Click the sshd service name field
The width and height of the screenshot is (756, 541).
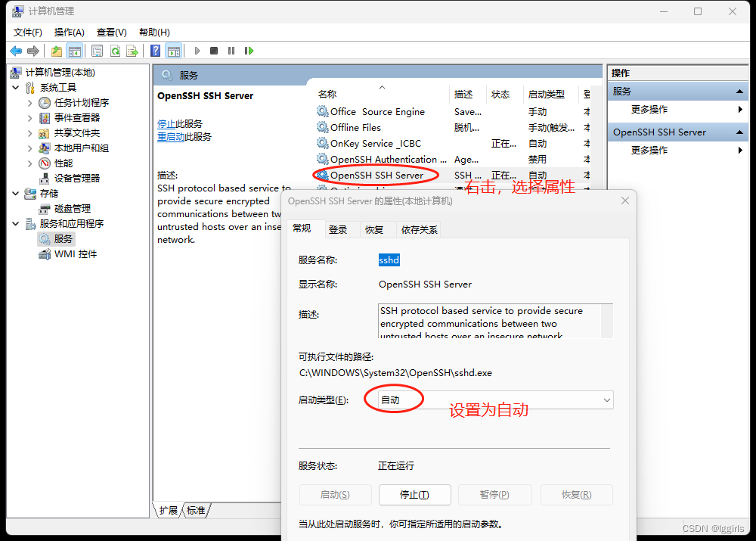coord(389,260)
